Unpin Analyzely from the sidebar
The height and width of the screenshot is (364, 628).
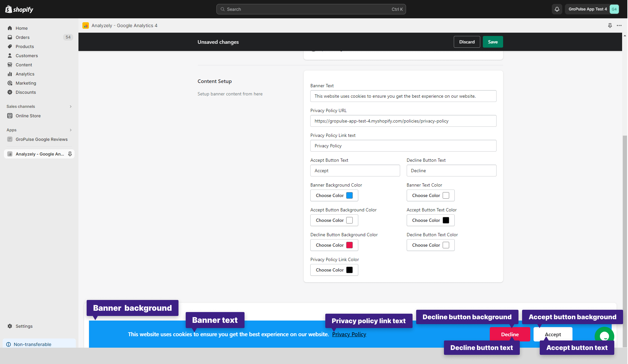click(70, 154)
